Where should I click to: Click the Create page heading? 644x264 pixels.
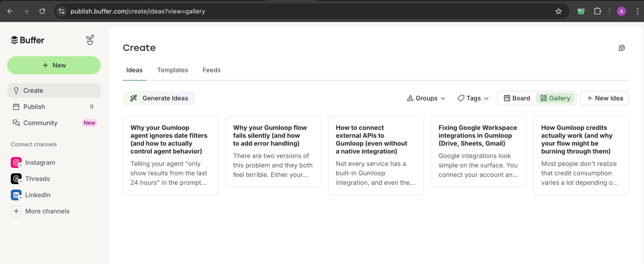tap(139, 48)
